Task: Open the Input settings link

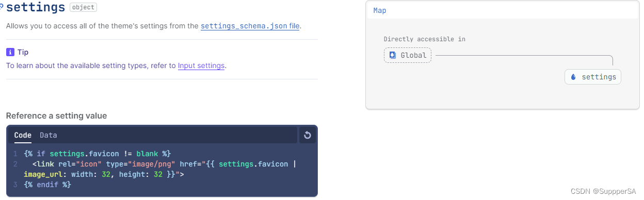Action: (x=201, y=65)
